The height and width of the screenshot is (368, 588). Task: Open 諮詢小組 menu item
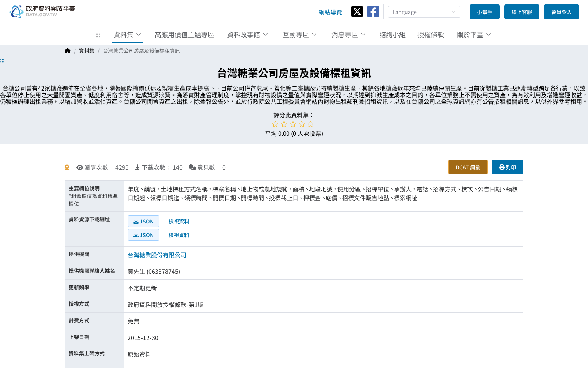coord(392,35)
